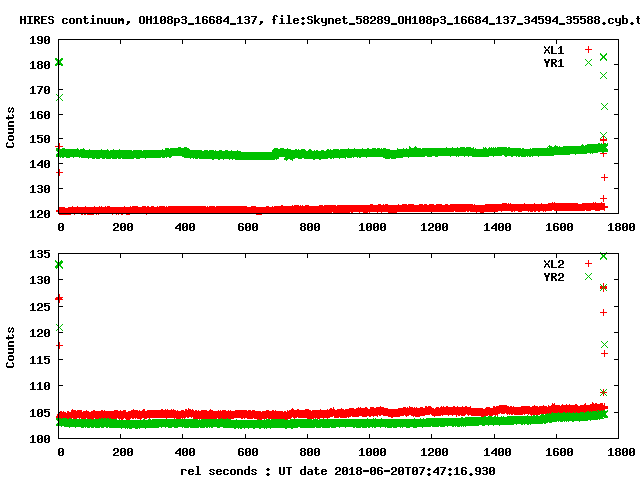This screenshot has width=640, height=480.
Task: Click the 160 tick label on the top plot
Action: point(40,115)
